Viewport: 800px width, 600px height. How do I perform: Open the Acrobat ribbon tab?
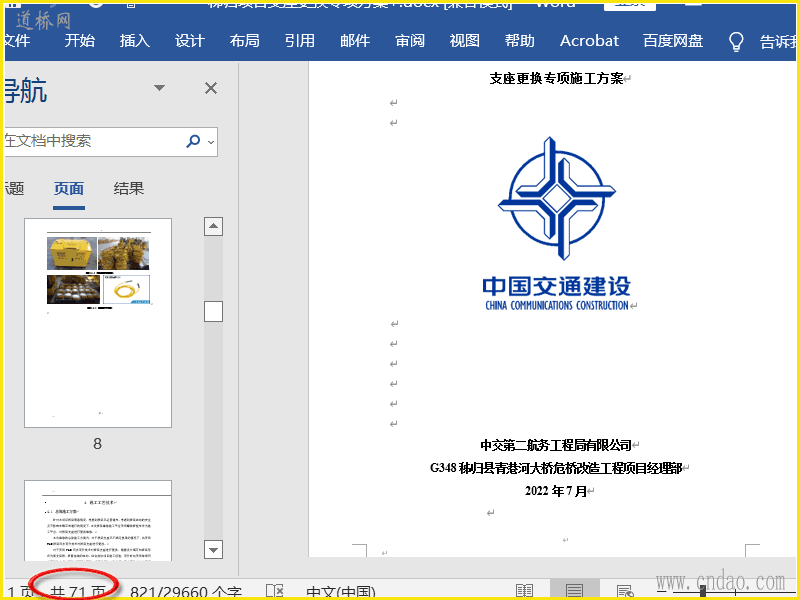(589, 41)
